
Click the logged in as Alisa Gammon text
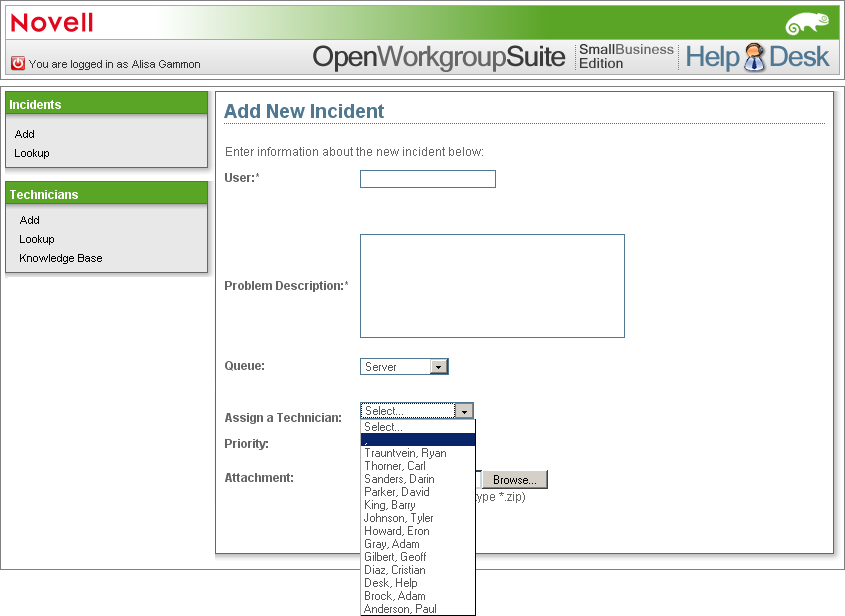pyautogui.click(x=115, y=64)
